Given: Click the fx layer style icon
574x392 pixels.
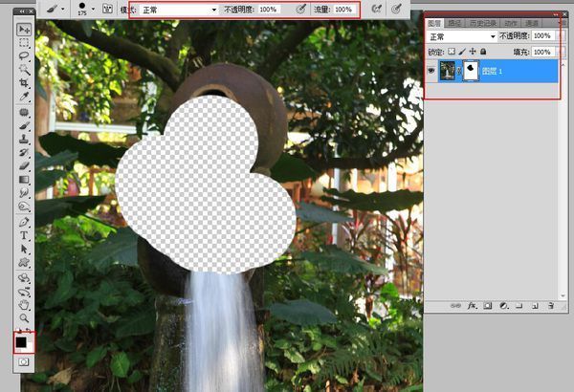Looking at the screenshot, I should coord(472,307).
